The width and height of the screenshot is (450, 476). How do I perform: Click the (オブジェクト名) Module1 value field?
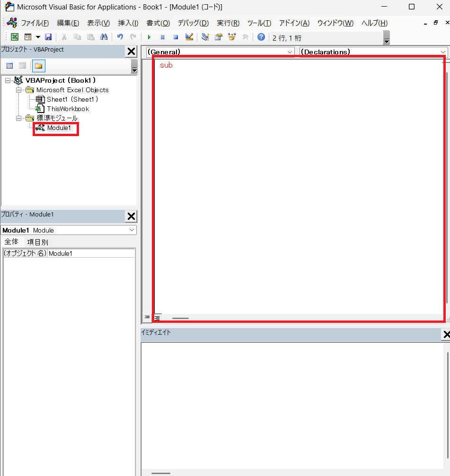coord(91,253)
